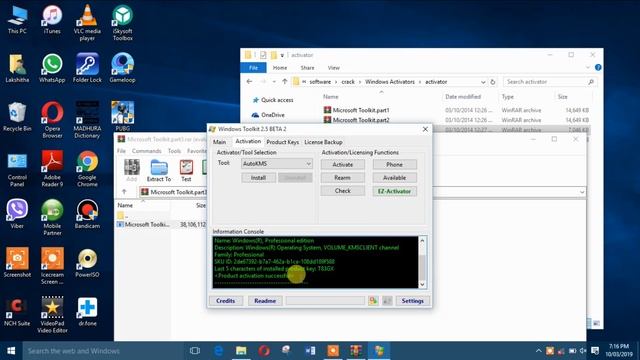The image size is (640, 360).
Task: Open the Credits button
Action: coord(226,301)
